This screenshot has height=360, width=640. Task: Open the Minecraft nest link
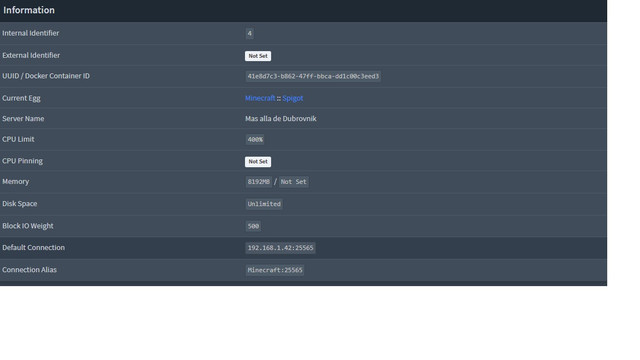point(260,98)
